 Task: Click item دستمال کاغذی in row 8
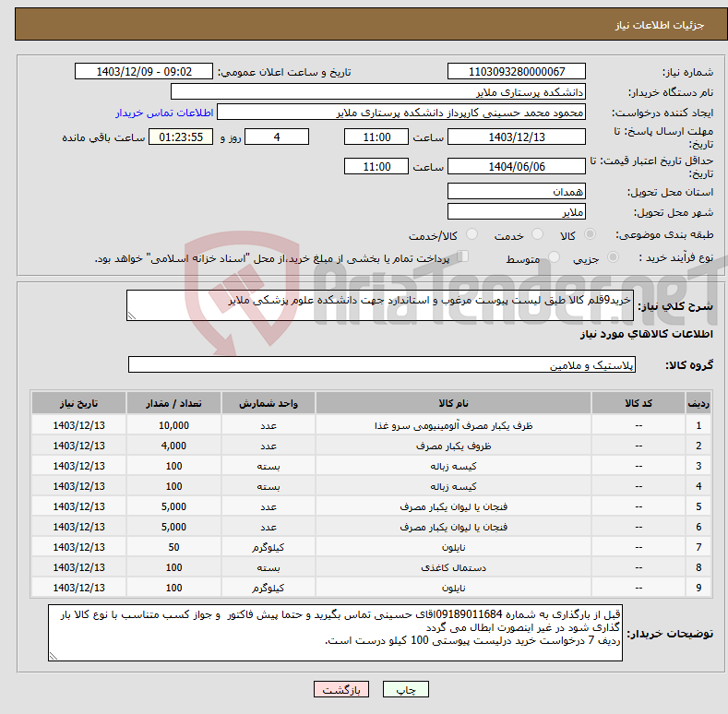[x=453, y=567]
